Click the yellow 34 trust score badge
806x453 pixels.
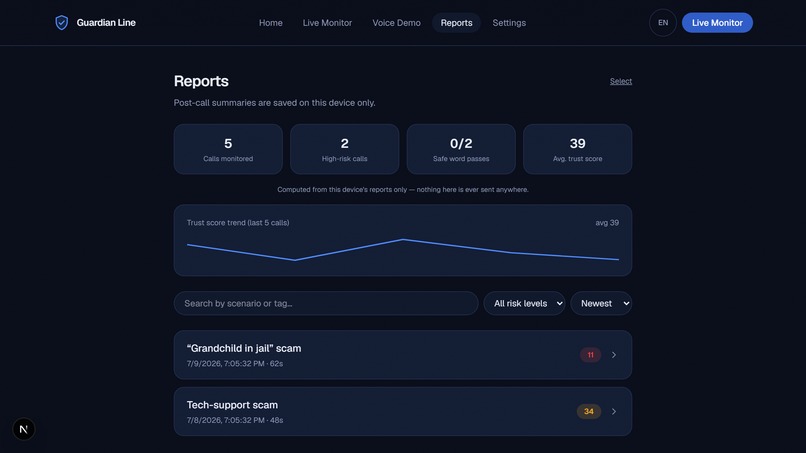click(x=589, y=411)
